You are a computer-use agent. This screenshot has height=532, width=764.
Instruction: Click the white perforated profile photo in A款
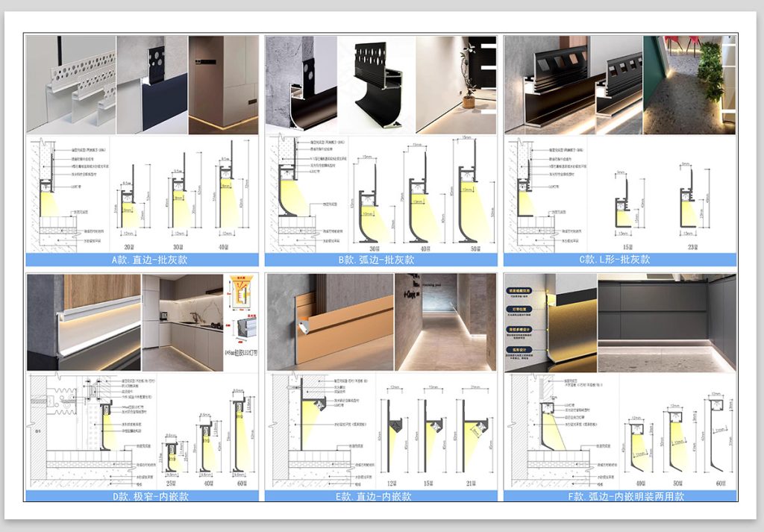pyautogui.click(x=71, y=84)
